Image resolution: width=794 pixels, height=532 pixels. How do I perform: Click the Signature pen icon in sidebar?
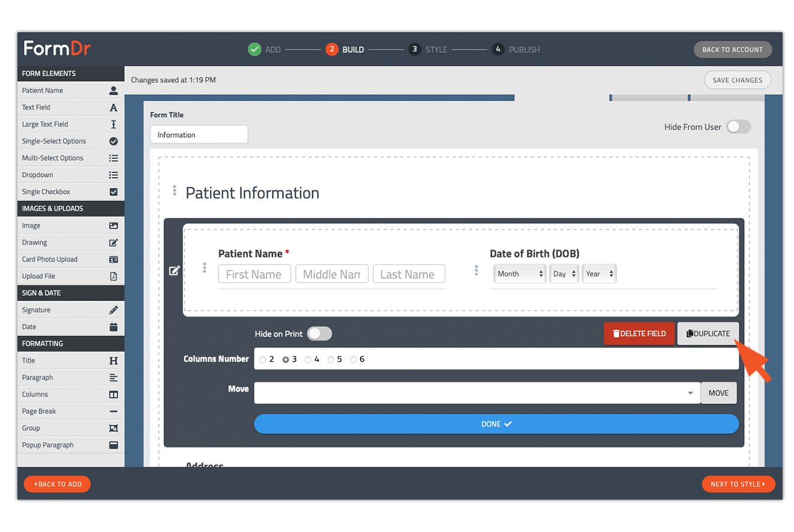tap(113, 310)
